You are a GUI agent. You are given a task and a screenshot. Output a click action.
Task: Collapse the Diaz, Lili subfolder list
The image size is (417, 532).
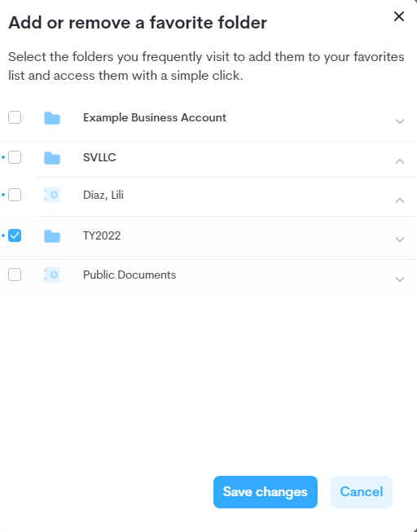click(400, 200)
